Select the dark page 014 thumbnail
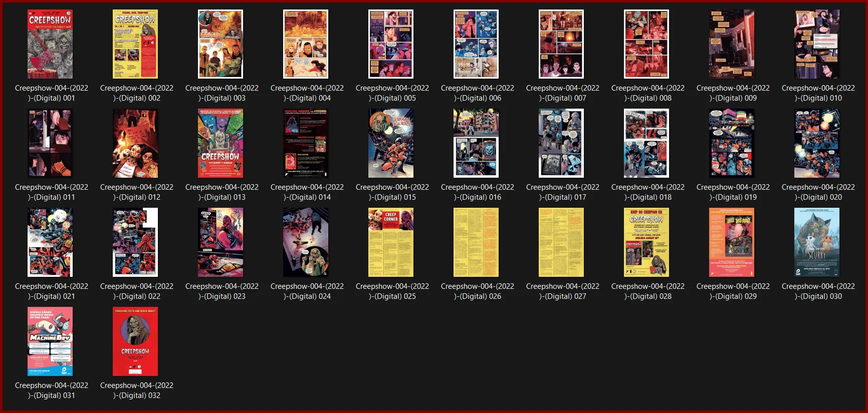 coord(306,143)
